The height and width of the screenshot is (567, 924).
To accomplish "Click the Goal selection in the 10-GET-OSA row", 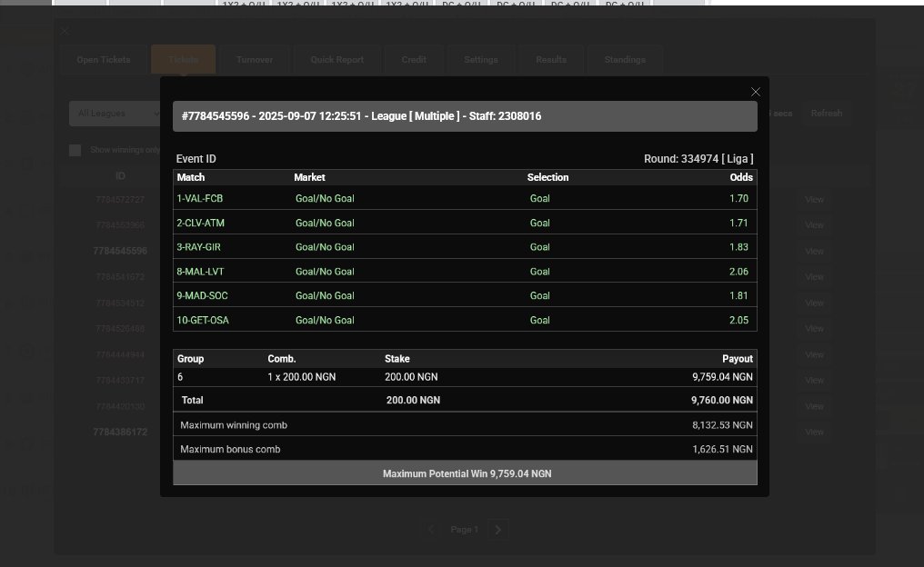I will point(540,320).
